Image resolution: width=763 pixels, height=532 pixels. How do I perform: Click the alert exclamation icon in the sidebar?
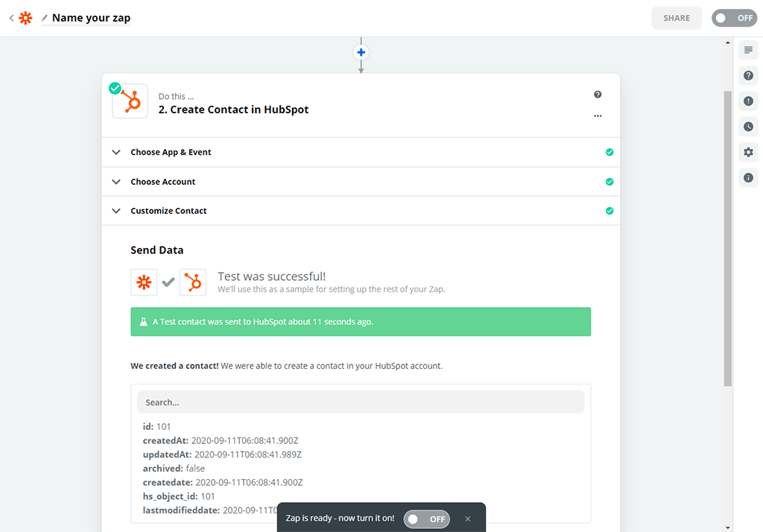click(x=748, y=101)
